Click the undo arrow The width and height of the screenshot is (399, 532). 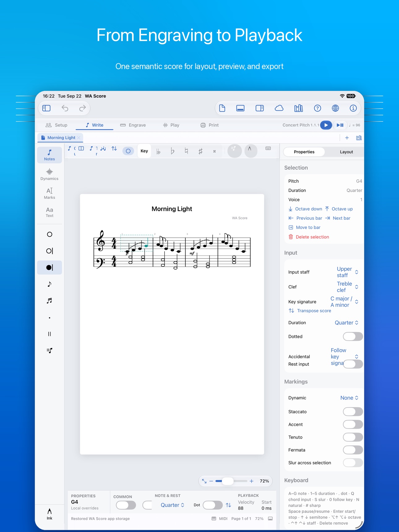(x=65, y=108)
